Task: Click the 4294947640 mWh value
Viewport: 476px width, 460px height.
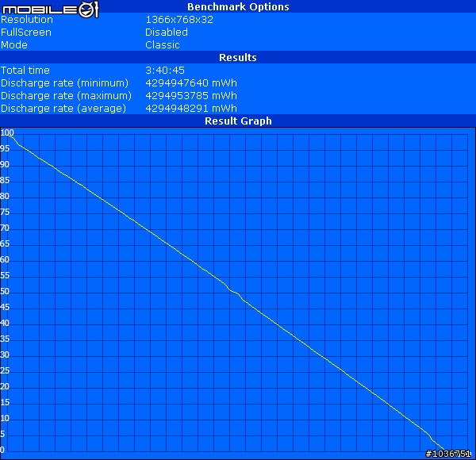Action: [x=191, y=82]
